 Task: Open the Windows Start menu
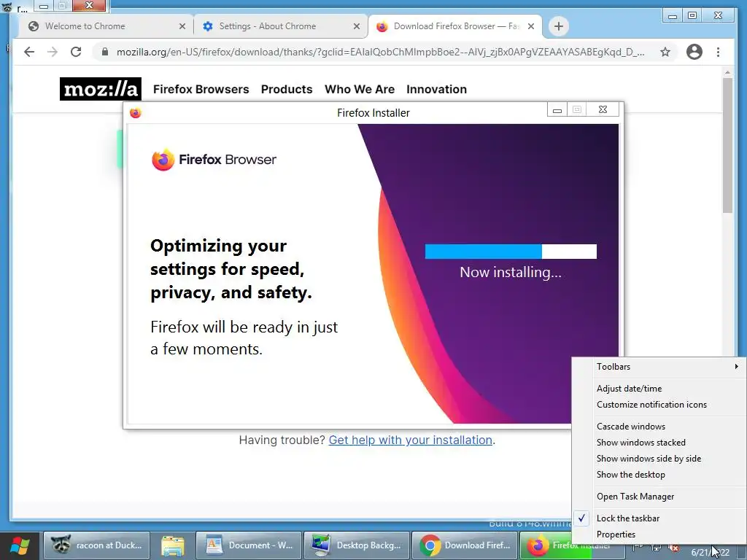20,545
